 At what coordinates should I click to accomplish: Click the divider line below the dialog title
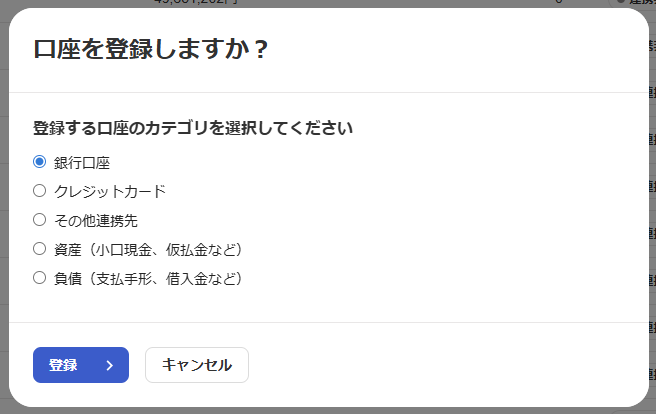[328, 92]
